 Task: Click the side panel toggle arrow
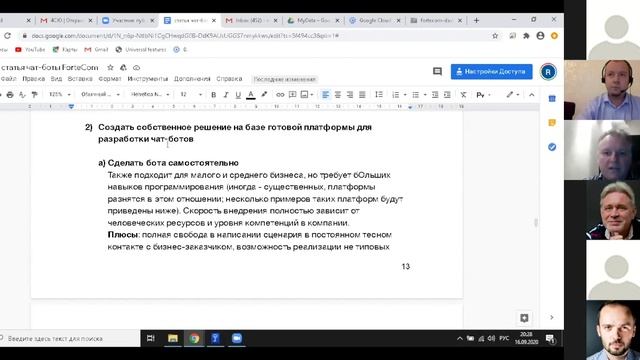click(x=552, y=317)
